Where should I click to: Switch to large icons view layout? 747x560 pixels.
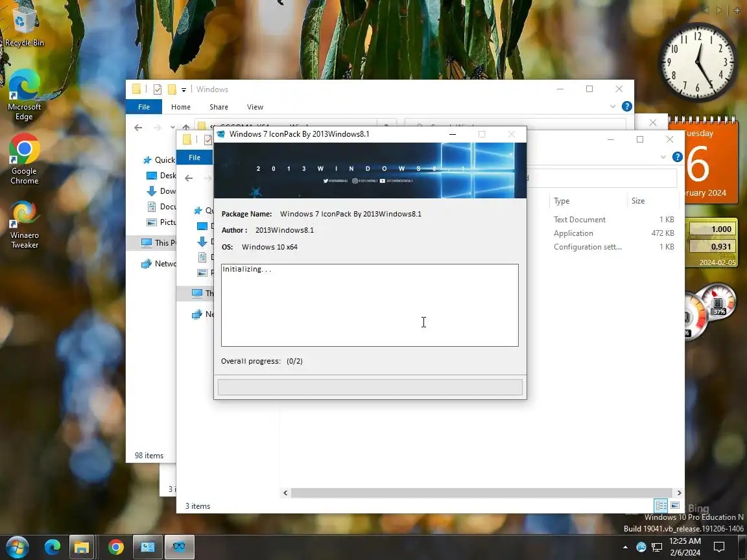pos(674,506)
